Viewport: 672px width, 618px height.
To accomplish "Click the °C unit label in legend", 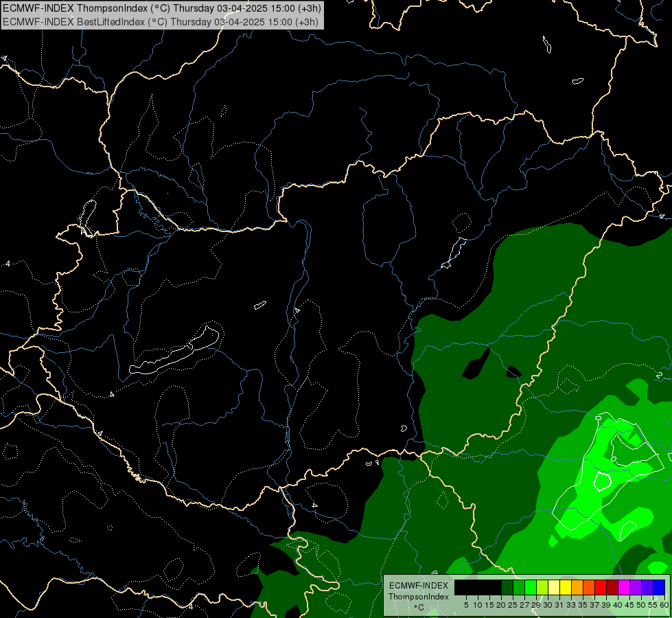I will [x=419, y=607].
